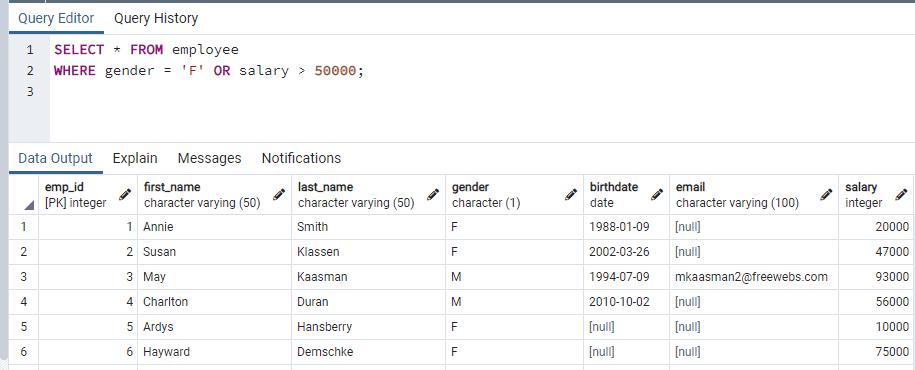
Task: Switch to the Query History tab
Action: [x=156, y=19]
